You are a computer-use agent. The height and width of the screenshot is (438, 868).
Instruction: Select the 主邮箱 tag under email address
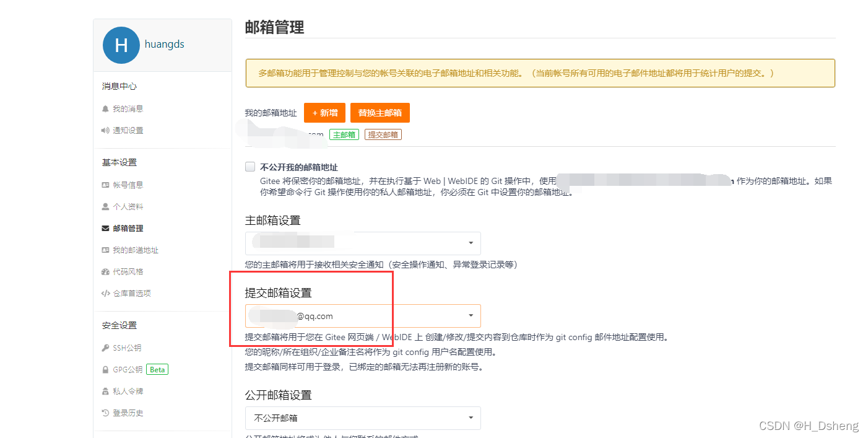(344, 134)
